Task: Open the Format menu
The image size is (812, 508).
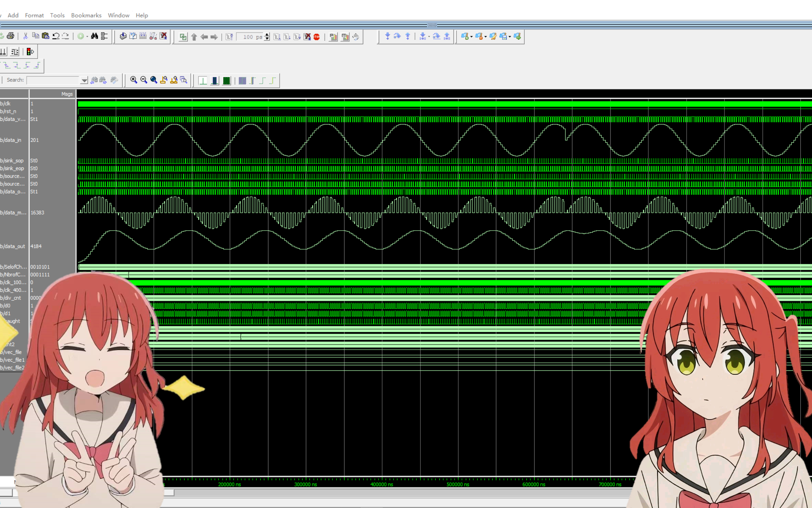Action: pos(34,15)
